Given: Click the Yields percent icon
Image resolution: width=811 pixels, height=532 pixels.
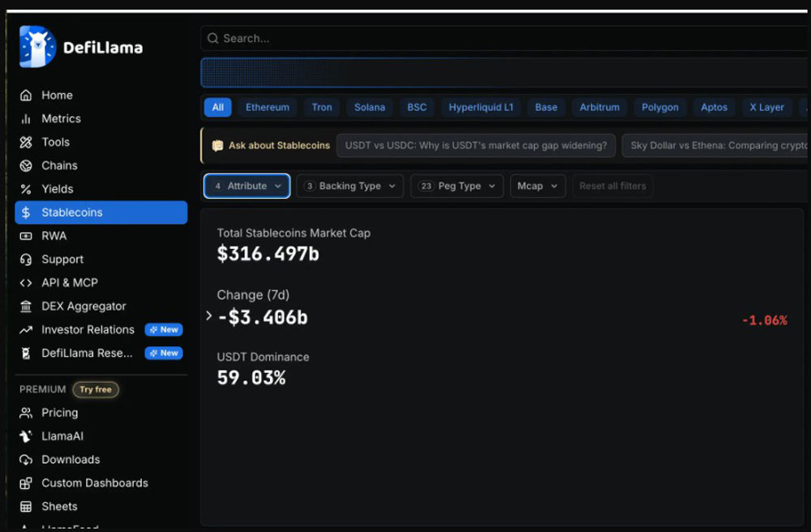Looking at the screenshot, I should click(26, 189).
